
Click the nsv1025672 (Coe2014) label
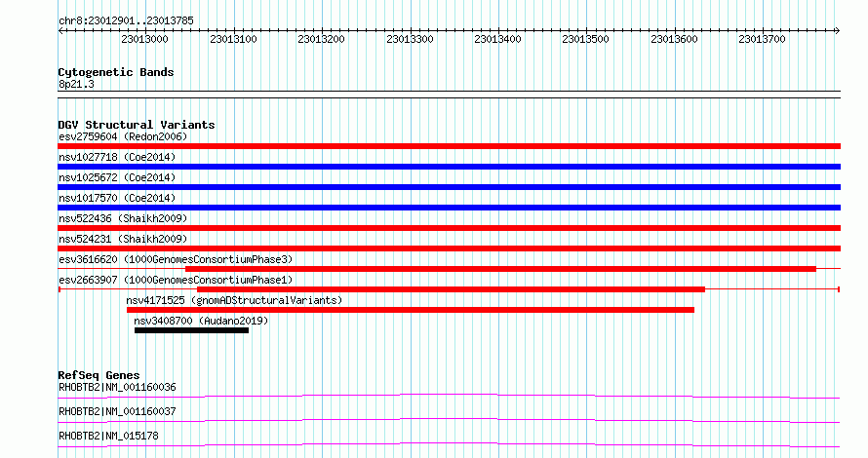click(x=117, y=177)
